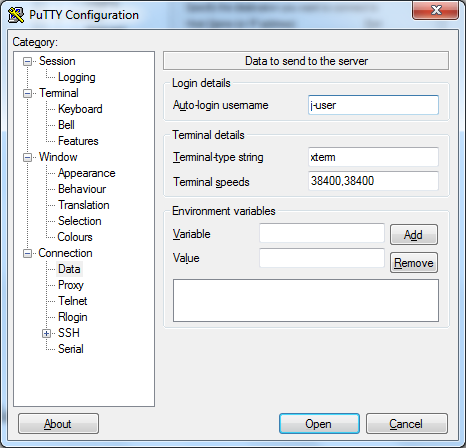
Task: Focus the Terminal-type string field
Action: point(373,157)
